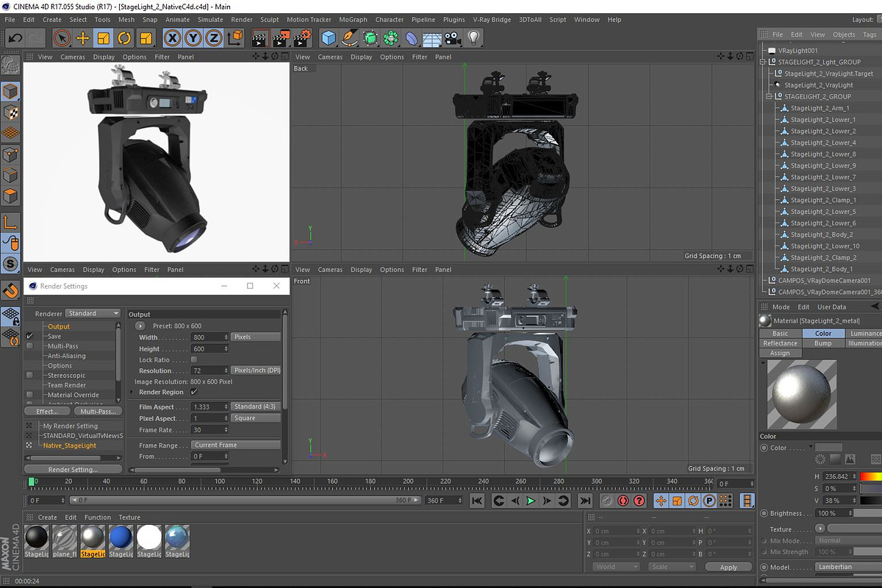Enable snapping with the magnet icon
Image resolution: width=882 pixels, height=588 pixels.
[x=10, y=290]
